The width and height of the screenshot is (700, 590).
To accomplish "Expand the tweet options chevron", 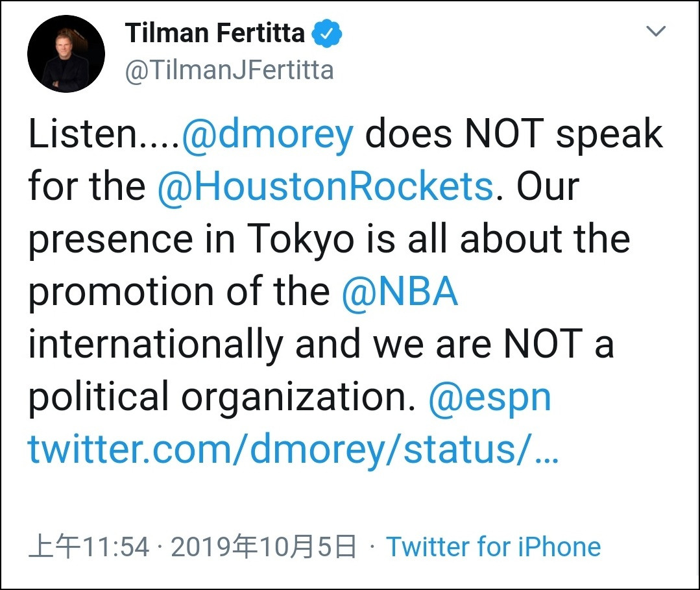I will pos(657,32).
